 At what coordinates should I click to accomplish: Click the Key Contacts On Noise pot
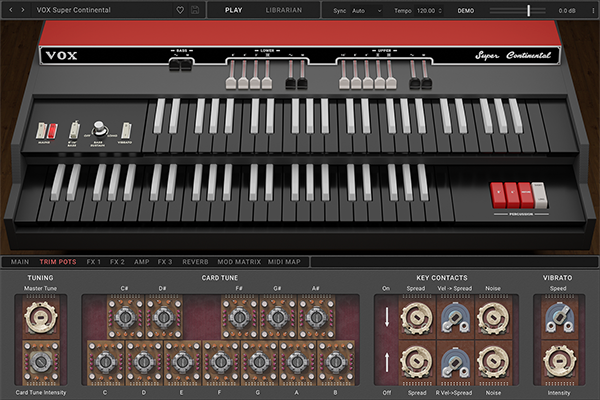[493, 317]
